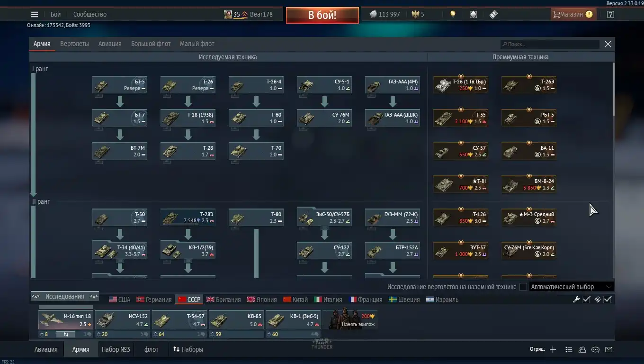Select the Германия country tab

pyautogui.click(x=154, y=300)
